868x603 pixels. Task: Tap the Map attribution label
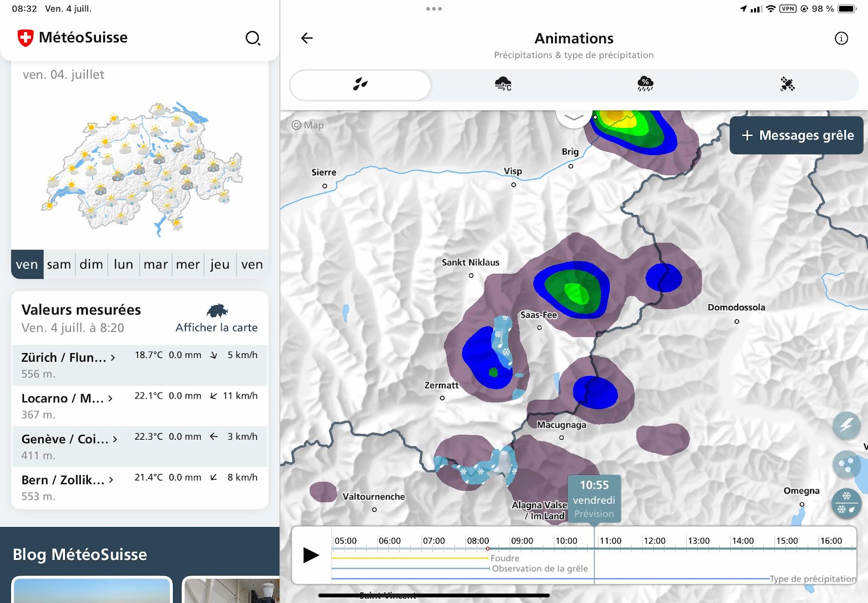click(308, 125)
